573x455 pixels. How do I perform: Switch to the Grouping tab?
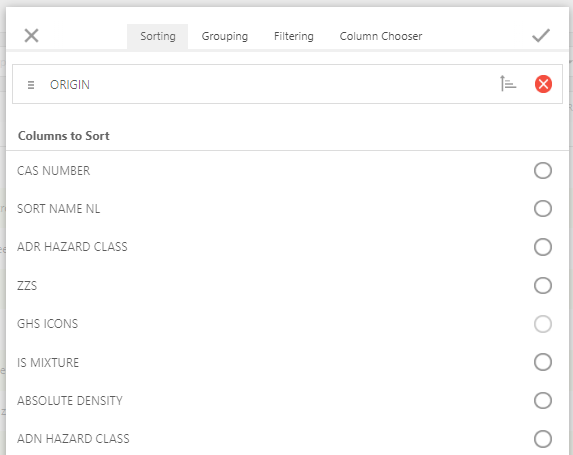[225, 36]
